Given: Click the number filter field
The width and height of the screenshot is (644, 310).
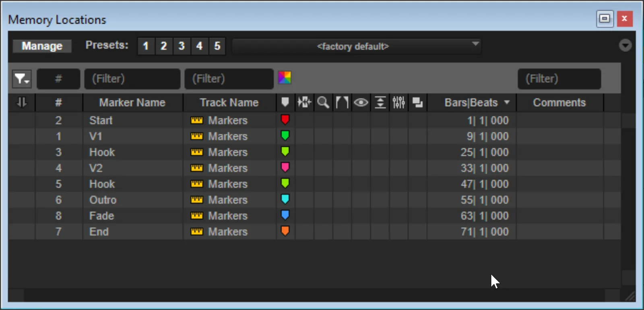Looking at the screenshot, I should click(58, 79).
